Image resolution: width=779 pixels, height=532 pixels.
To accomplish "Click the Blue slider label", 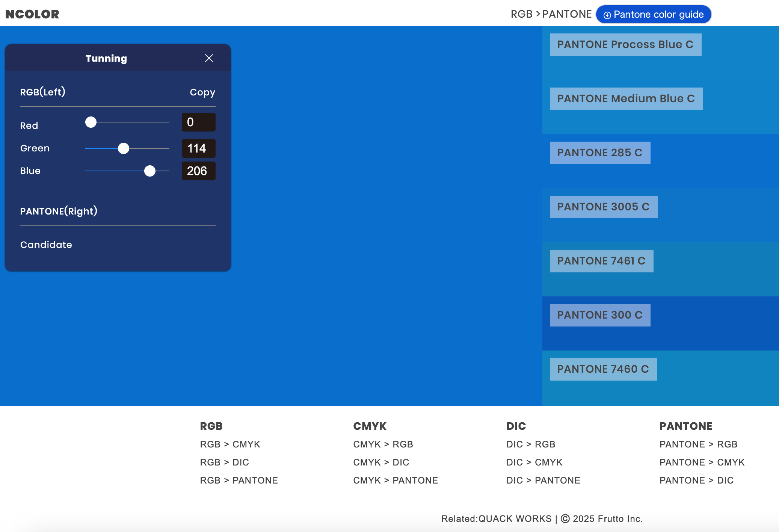I will (30, 171).
